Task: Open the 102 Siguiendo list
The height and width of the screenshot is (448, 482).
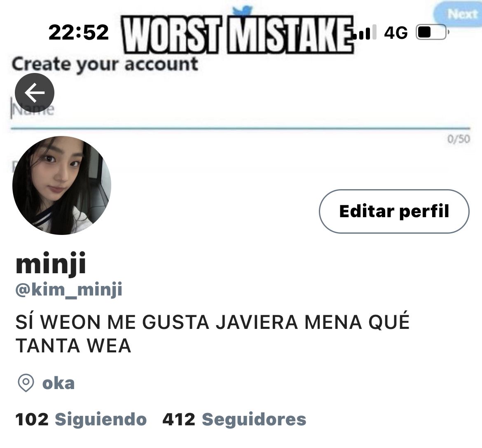Action: tap(81, 419)
